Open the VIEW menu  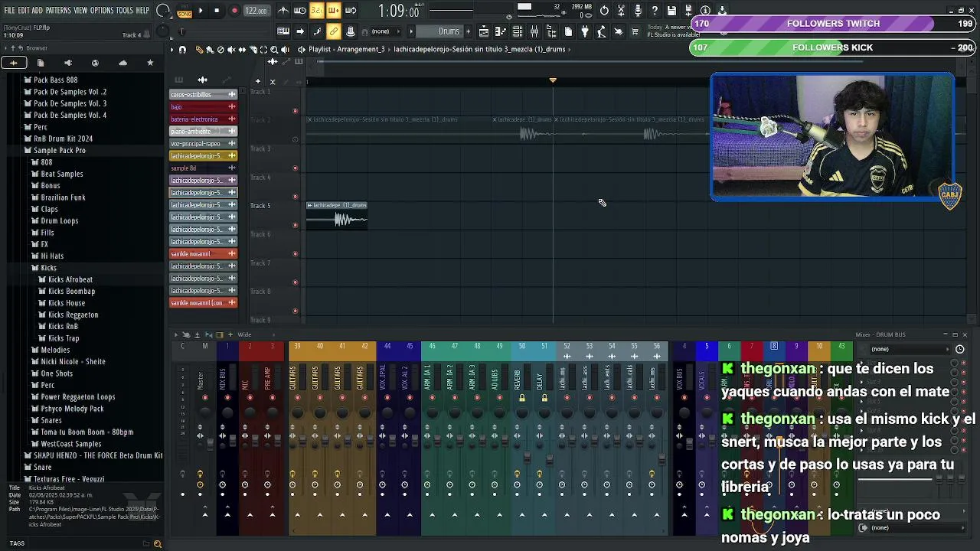pyautogui.click(x=80, y=11)
